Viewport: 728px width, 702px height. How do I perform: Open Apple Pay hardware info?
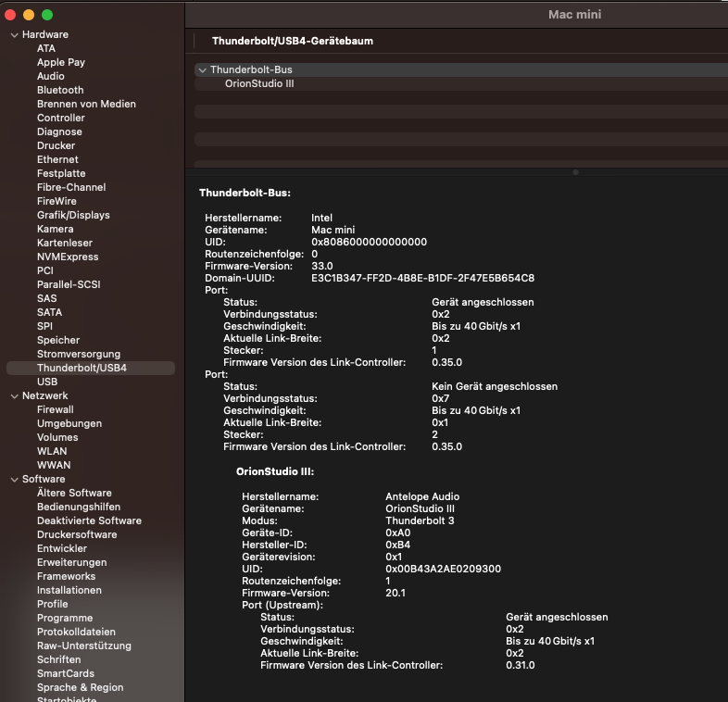click(61, 62)
